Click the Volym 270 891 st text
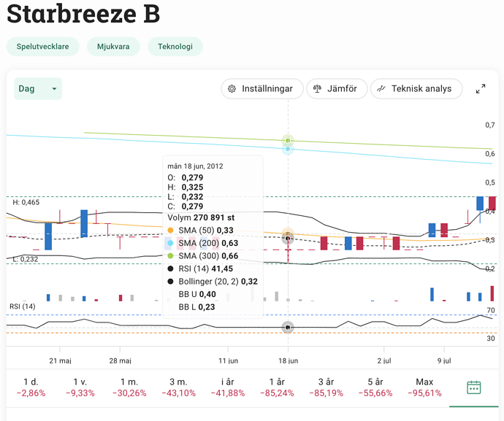 pos(201,217)
